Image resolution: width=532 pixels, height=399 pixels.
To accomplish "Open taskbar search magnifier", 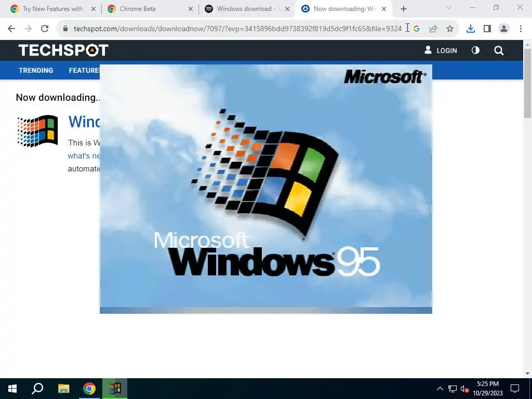I will (37, 389).
